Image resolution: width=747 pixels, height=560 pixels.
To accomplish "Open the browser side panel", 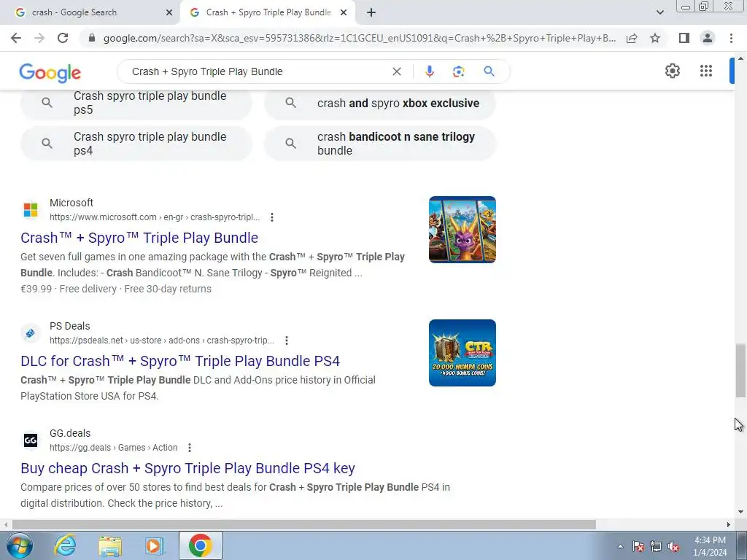I will pyautogui.click(x=684, y=38).
